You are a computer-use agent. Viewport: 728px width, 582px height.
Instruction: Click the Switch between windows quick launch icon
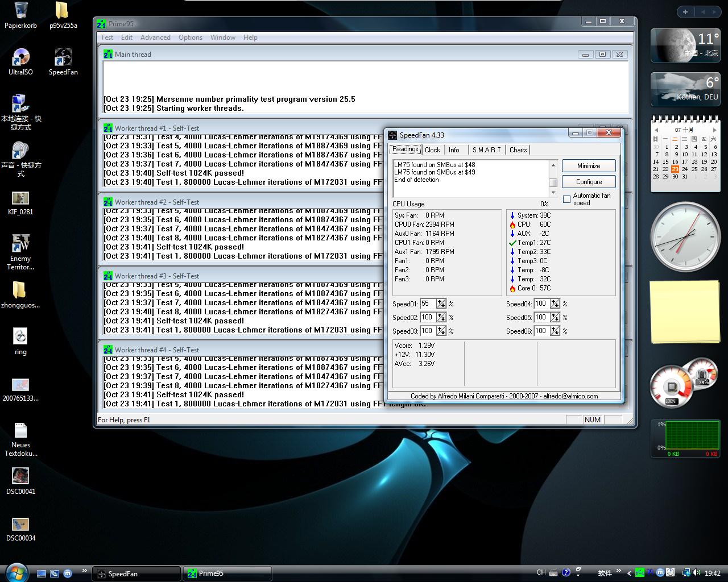55,573
